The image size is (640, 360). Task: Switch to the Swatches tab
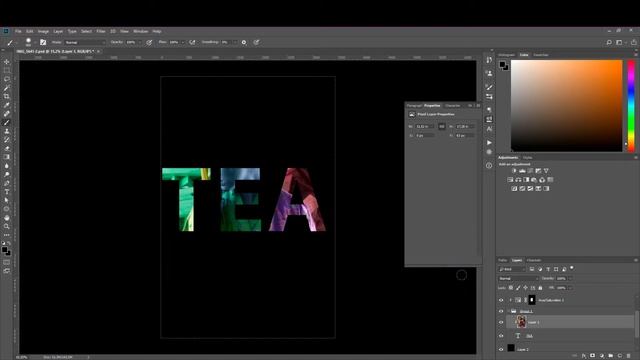(541, 55)
